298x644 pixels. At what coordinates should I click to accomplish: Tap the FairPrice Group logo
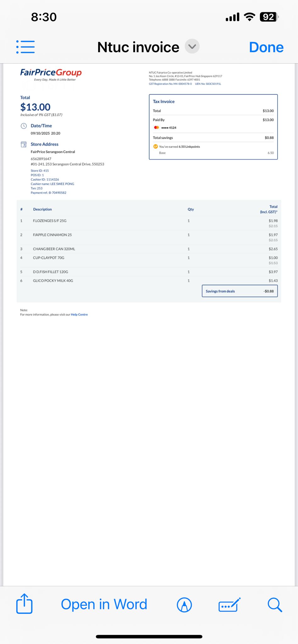click(51, 75)
